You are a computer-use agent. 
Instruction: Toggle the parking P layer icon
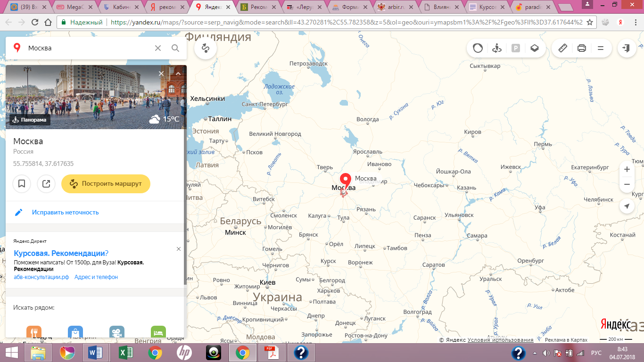[x=515, y=48]
